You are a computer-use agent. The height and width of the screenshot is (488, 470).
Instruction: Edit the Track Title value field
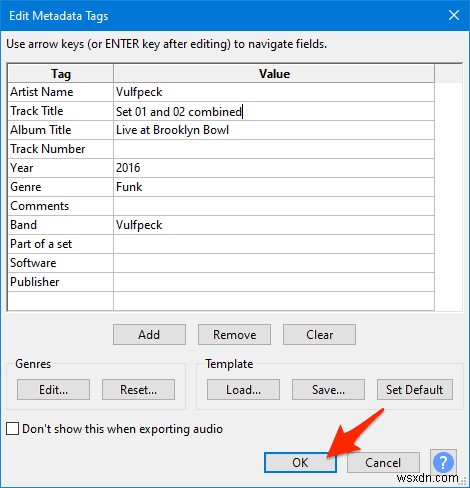[x=274, y=111]
